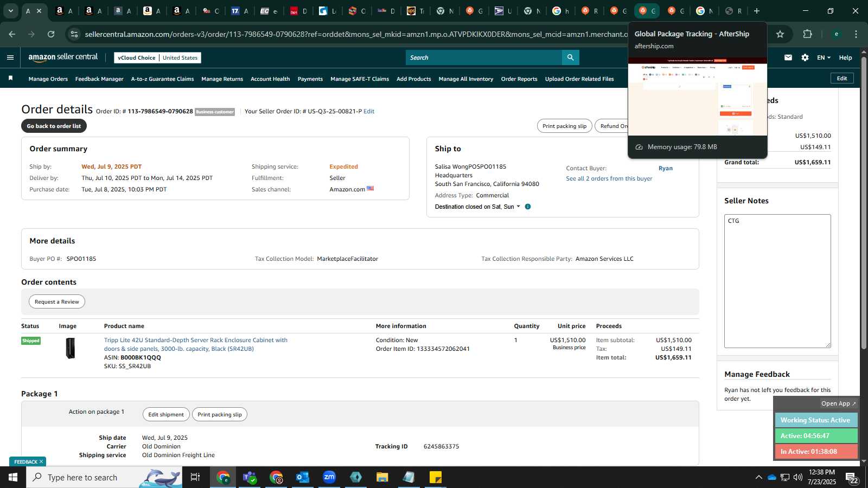Image resolution: width=868 pixels, height=488 pixels.
Task: Open Task View in the taskbar
Action: (195, 477)
